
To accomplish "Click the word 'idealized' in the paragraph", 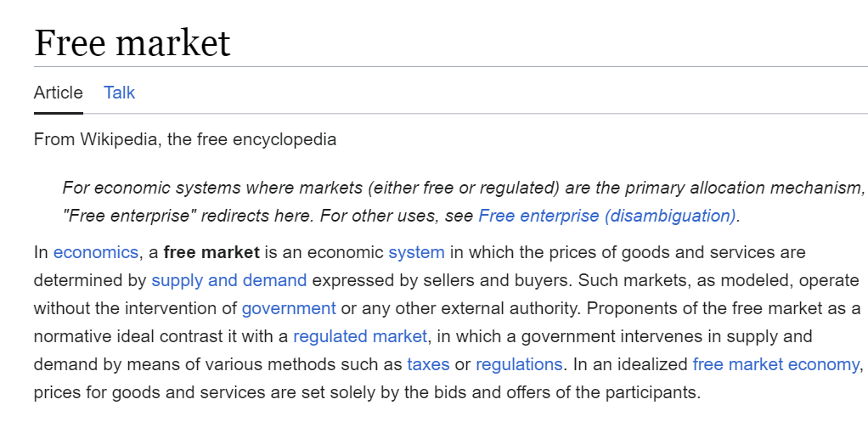I will click(652, 364).
